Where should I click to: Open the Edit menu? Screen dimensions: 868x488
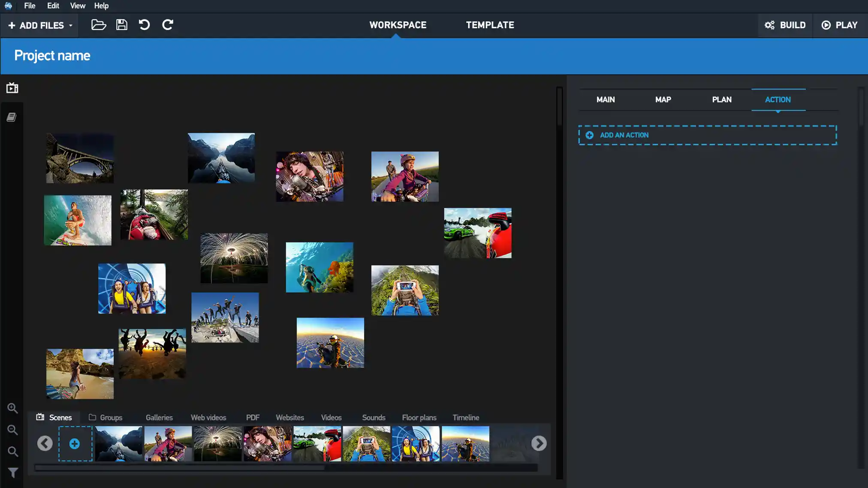[x=53, y=6]
